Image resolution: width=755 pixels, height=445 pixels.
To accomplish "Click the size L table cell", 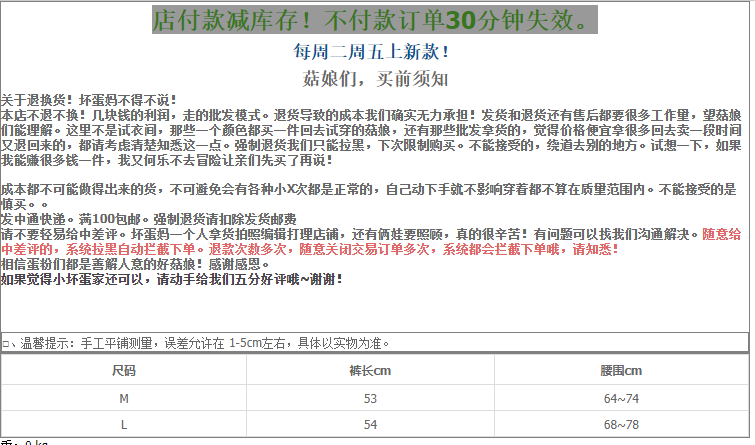I will click(124, 424).
